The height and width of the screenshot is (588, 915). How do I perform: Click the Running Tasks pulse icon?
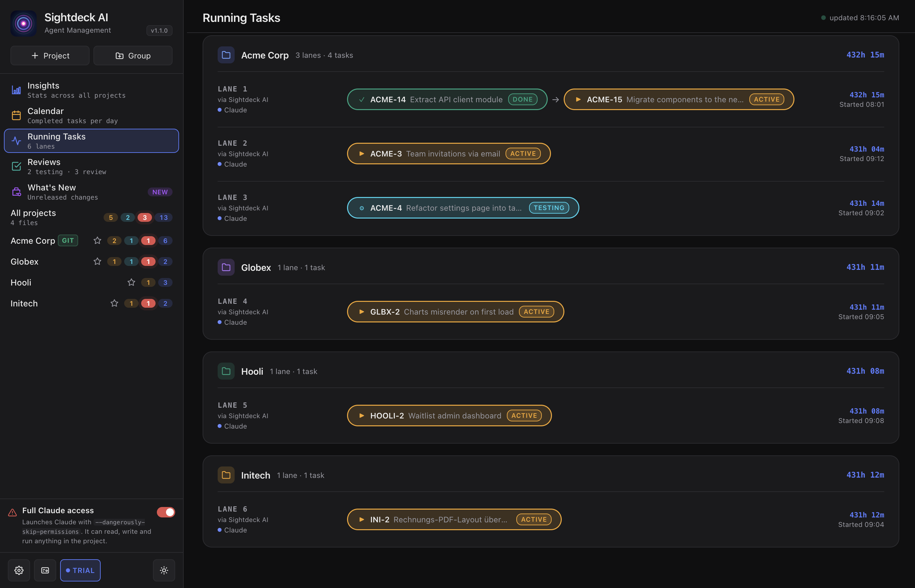[16, 141]
